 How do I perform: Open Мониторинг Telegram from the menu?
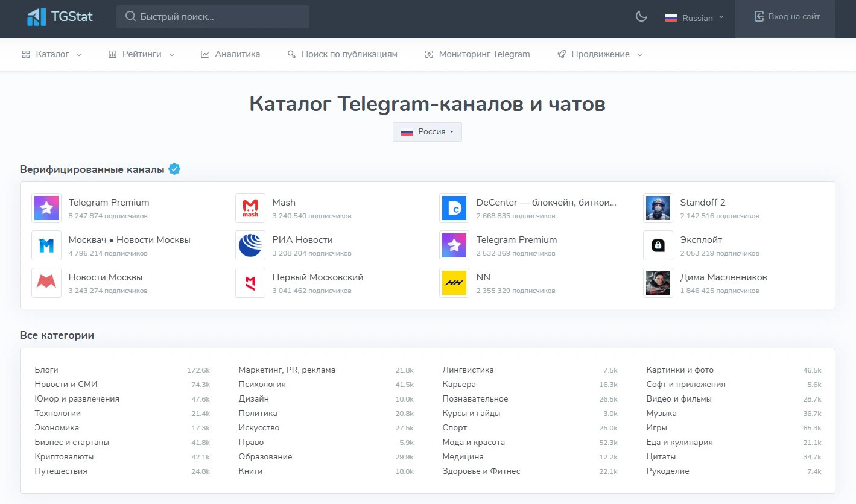pyautogui.click(x=477, y=54)
